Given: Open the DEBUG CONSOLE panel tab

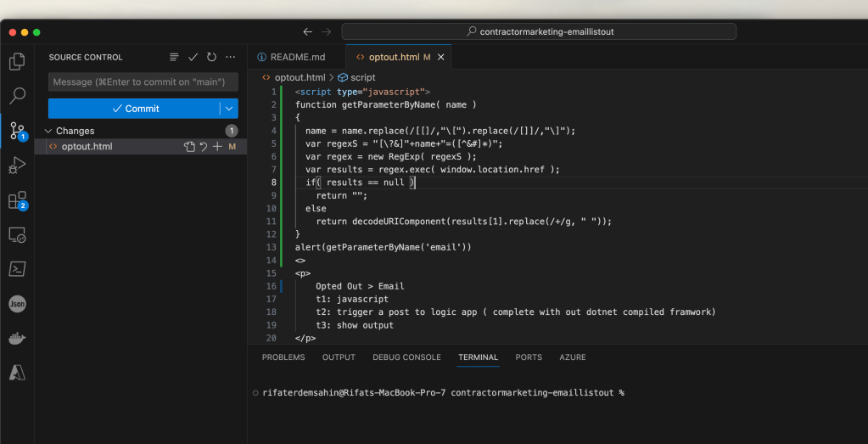Looking at the screenshot, I should point(407,357).
